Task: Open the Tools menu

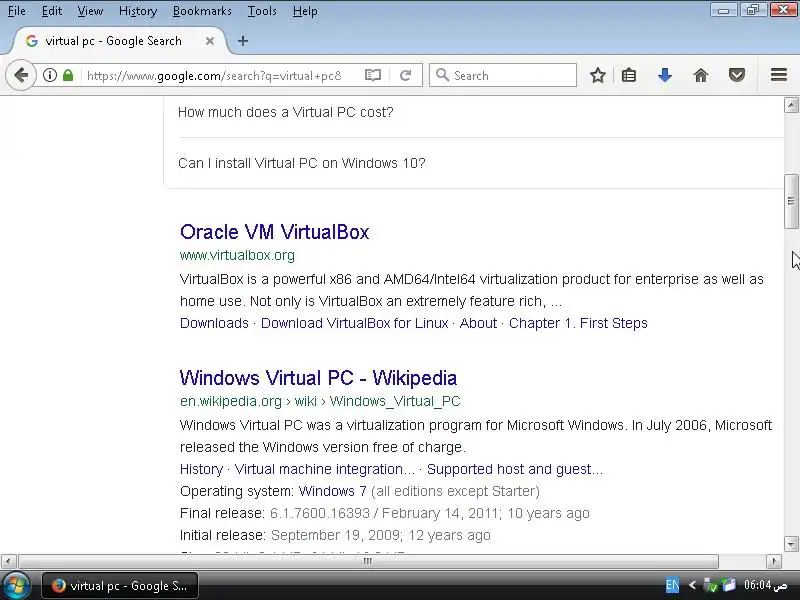Action: tap(262, 11)
